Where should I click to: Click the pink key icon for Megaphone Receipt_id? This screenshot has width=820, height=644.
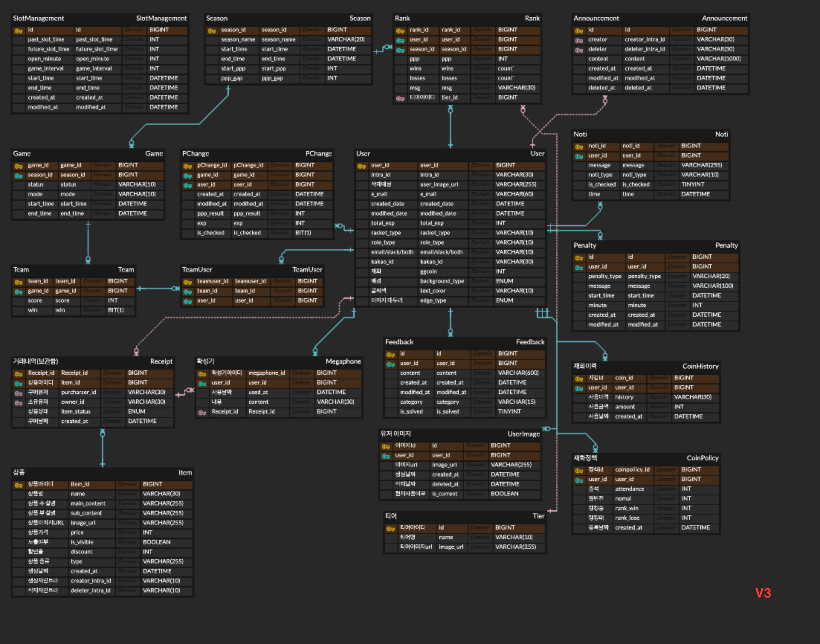(x=202, y=413)
